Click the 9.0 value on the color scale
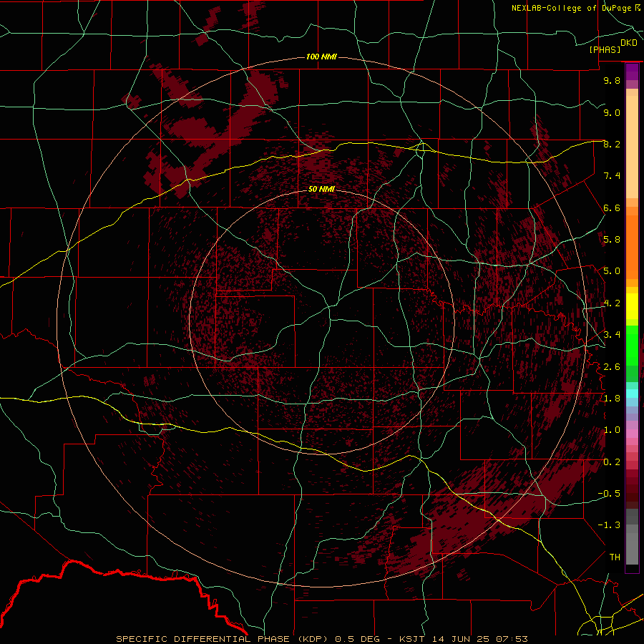644x644 pixels. pos(612,112)
